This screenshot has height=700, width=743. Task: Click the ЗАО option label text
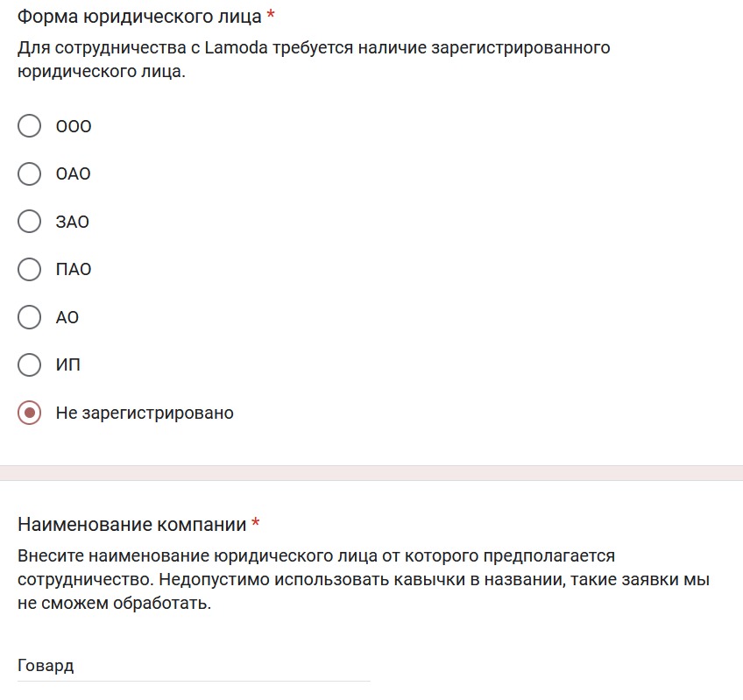point(73,222)
